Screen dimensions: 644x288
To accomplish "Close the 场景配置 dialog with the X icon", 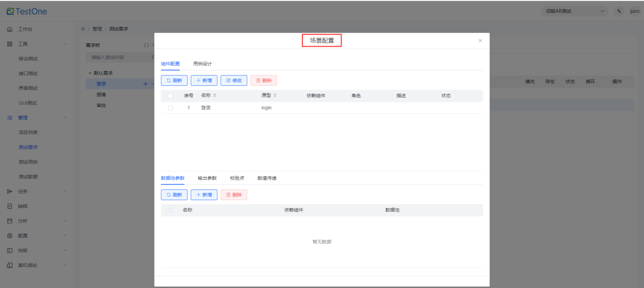I will pyautogui.click(x=480, y=41).
